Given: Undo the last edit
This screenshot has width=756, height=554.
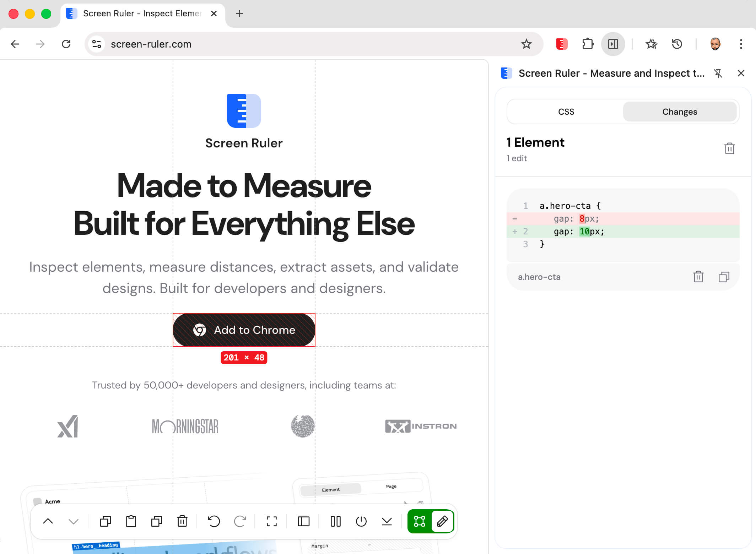Looking at the screenshot, I should click(x=214, y=521).
